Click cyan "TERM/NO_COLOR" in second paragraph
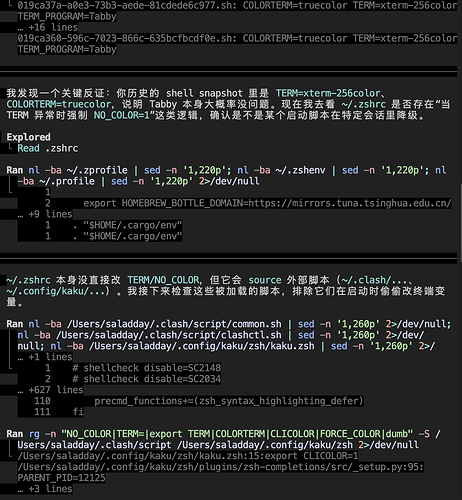 (x=163, y=280)
